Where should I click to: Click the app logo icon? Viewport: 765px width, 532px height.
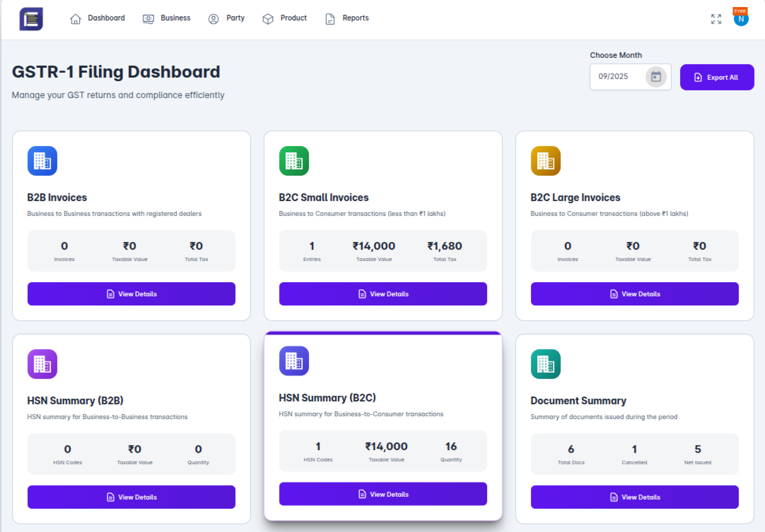31,19
